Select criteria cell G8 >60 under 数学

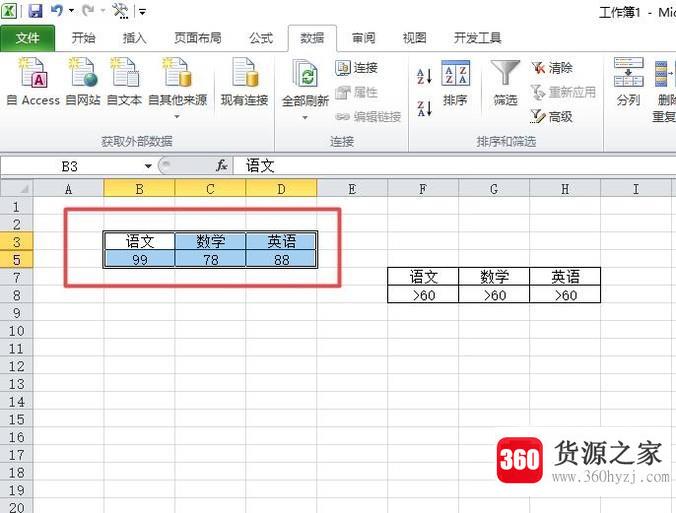tap(494, 295)
